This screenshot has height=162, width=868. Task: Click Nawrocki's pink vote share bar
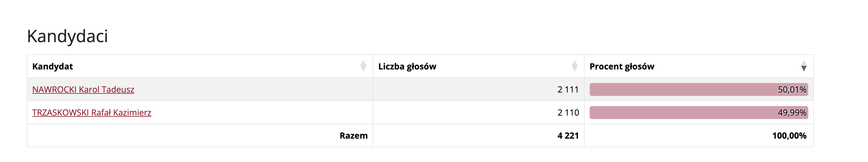point(674,89)
